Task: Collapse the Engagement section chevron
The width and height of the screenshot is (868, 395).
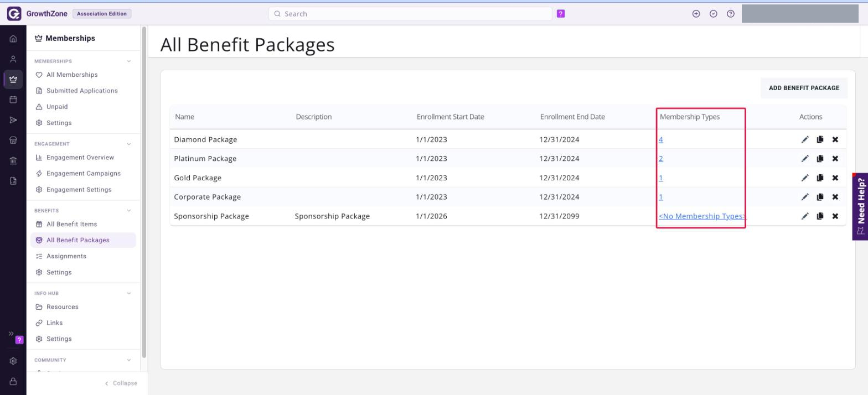Action: (129, 144)
